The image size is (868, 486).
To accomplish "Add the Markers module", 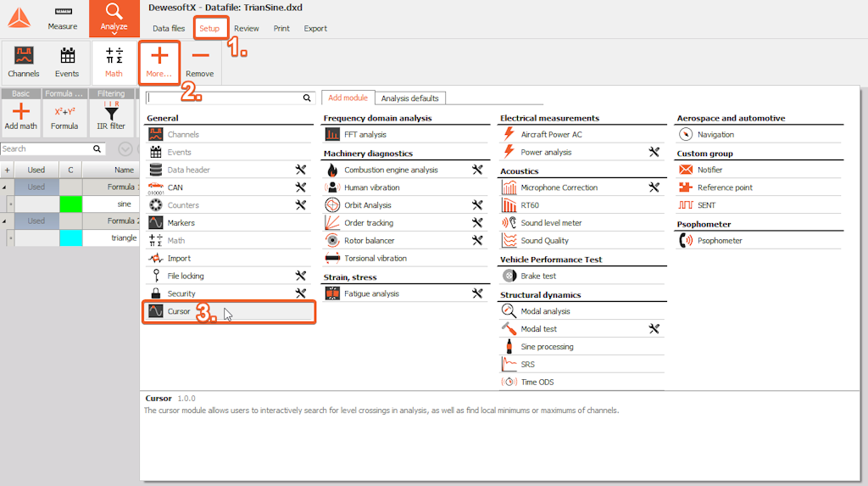I will [229, 223].
